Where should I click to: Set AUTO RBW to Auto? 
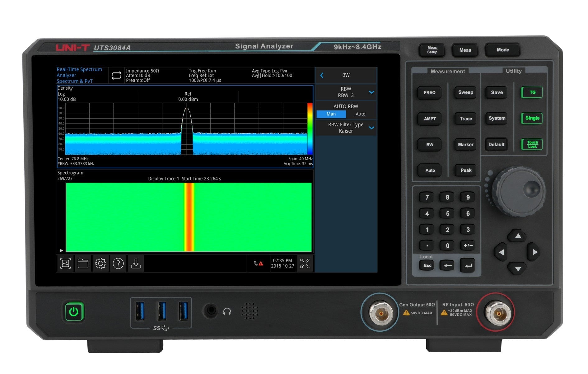360,114
